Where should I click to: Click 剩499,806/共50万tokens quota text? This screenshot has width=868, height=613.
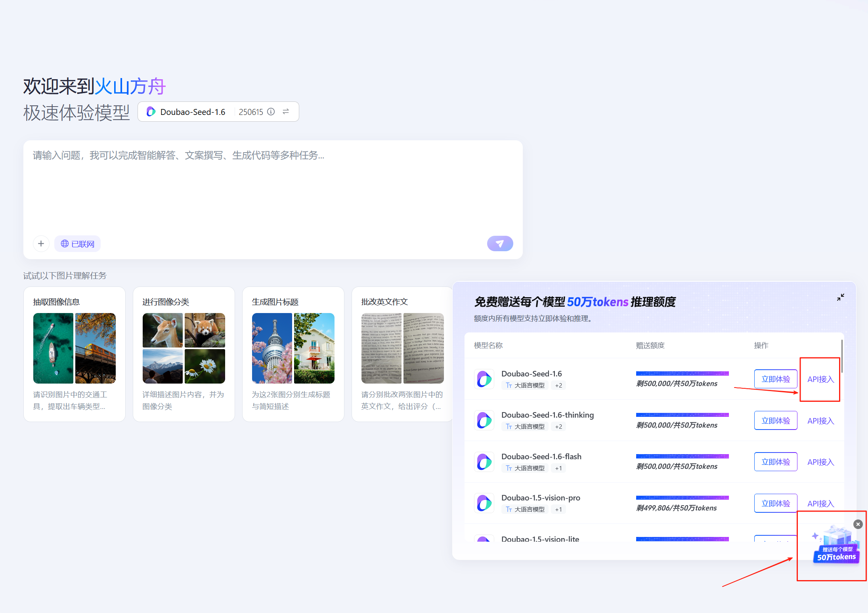pyautogui.click(x=677, y=508)
